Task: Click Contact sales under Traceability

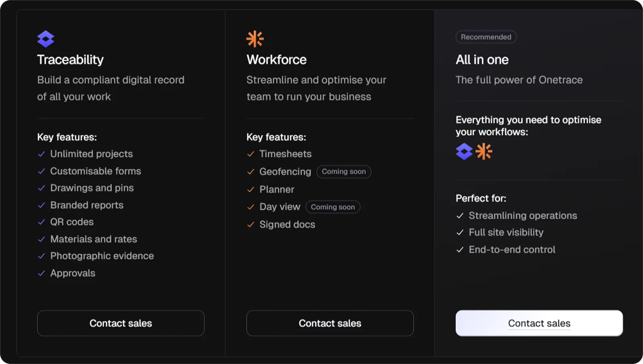Action: [121, 323]
